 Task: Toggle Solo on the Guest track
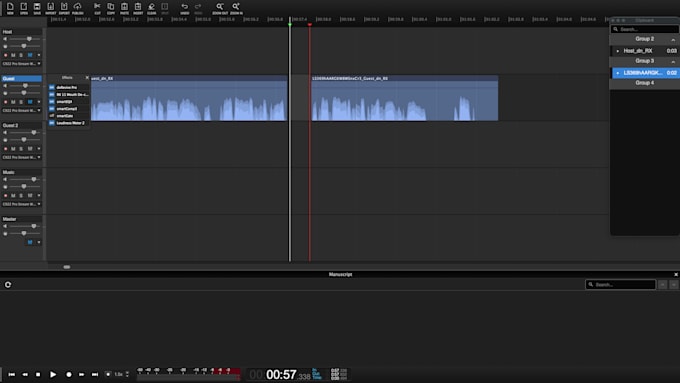coord(21,102)
